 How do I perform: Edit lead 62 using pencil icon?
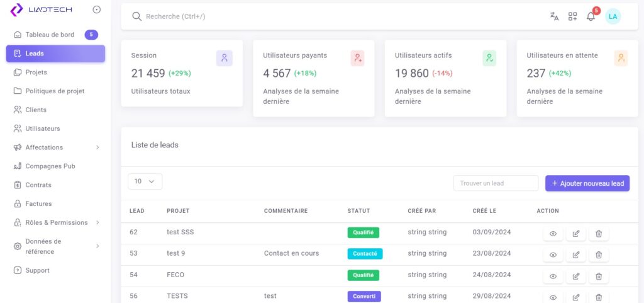coord(575,234)
